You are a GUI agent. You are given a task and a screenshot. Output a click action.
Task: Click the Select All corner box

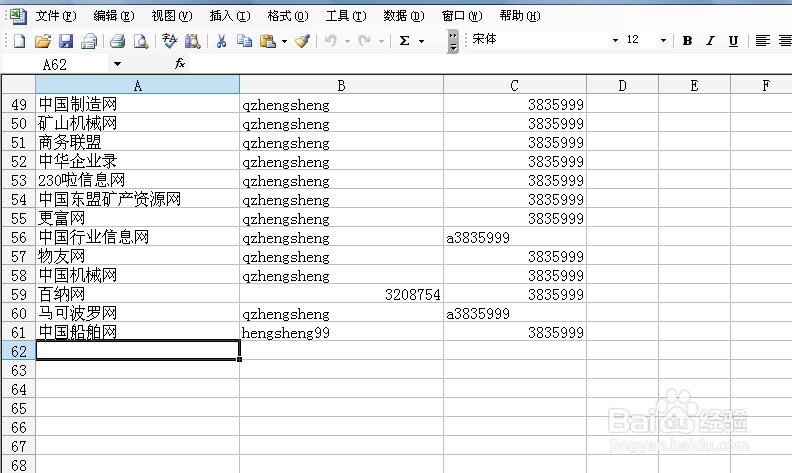pos(19,84)
